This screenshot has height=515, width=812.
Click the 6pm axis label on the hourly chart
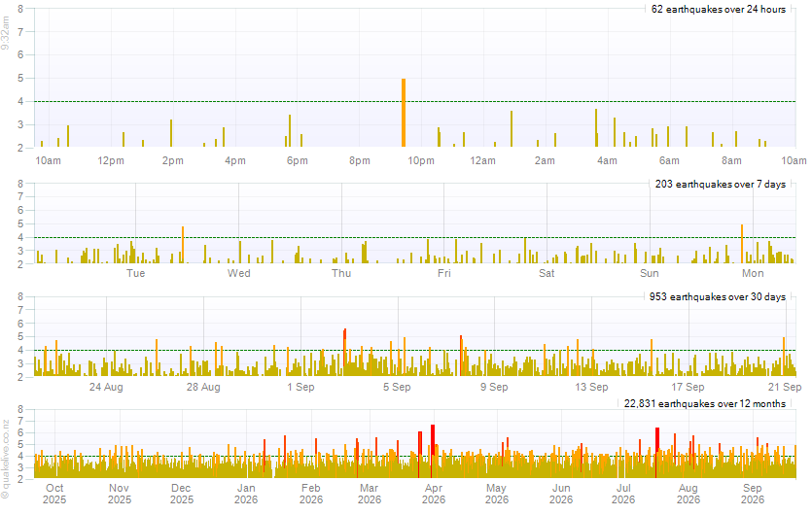point(298,161)
